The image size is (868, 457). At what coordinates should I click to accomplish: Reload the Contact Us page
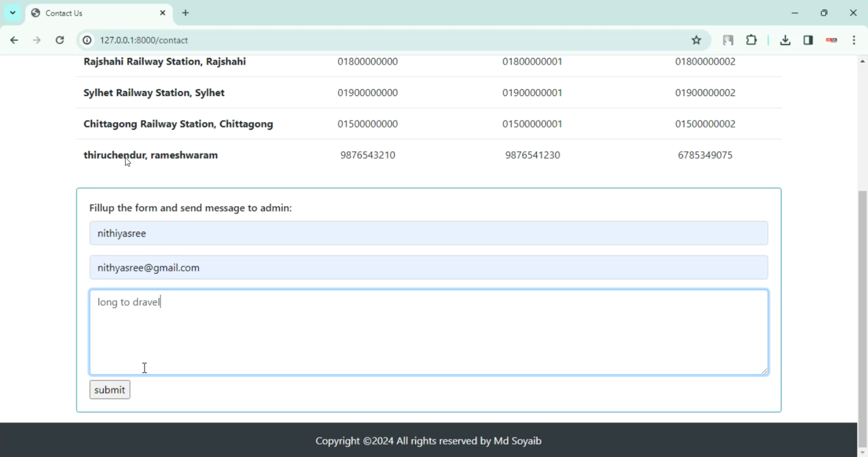click(60, 40)
